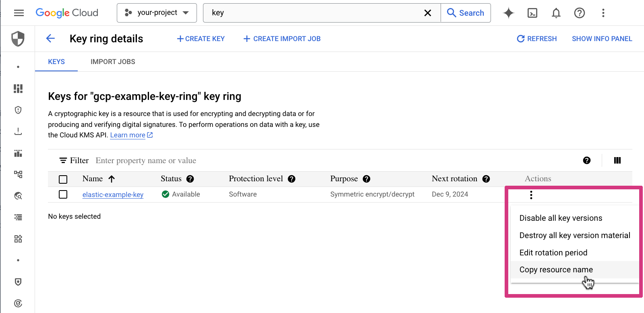Open the sidebar indented list icon
This screenshot has width=644, height=313.
pos(18,218)
